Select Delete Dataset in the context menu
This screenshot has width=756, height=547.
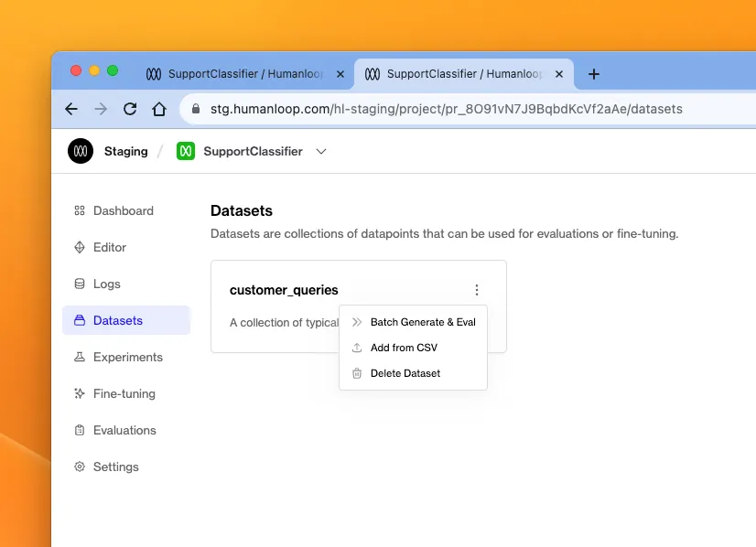(x=413, y=373)
